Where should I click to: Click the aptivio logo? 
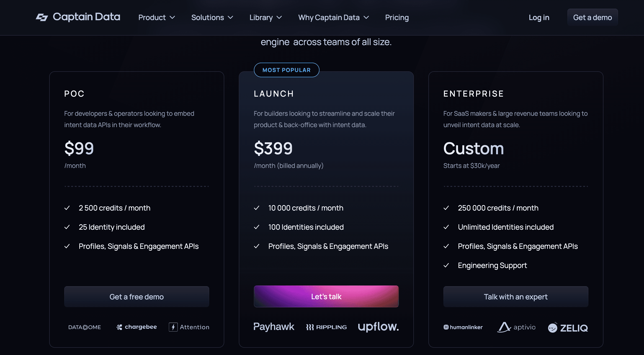[516, 327]
